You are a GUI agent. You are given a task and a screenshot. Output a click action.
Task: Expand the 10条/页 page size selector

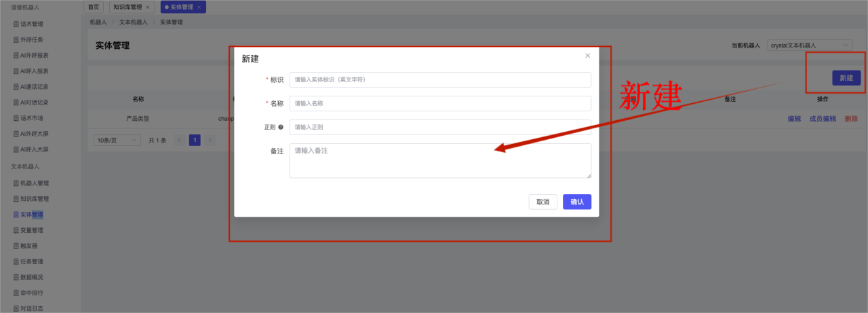pos(117,140)
